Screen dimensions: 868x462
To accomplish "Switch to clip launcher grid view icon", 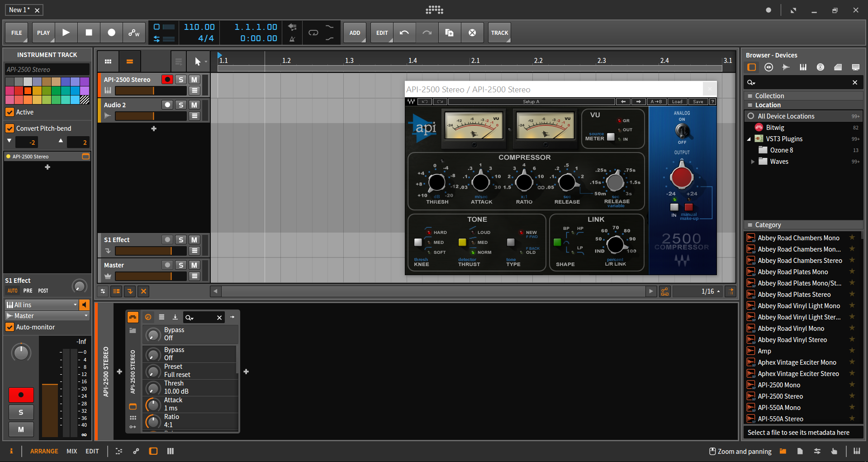I will tap(108, 62).
